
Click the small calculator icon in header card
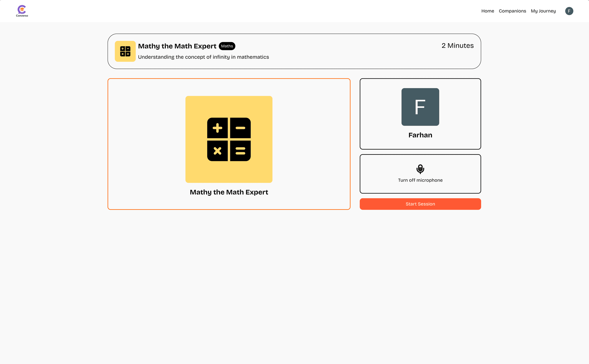pos(125,51)
